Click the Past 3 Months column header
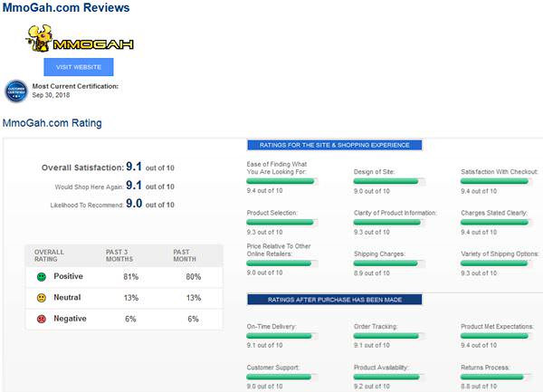 click(119, 255)
